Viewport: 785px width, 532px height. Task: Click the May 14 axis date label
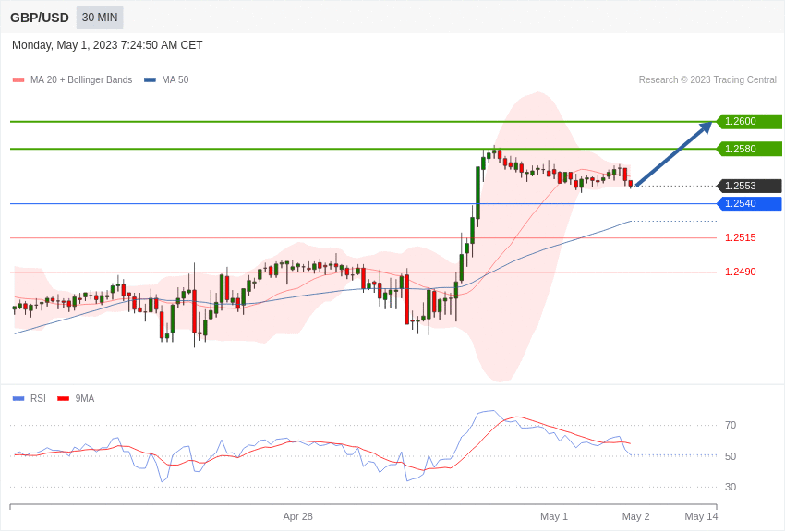coord(701,516)
